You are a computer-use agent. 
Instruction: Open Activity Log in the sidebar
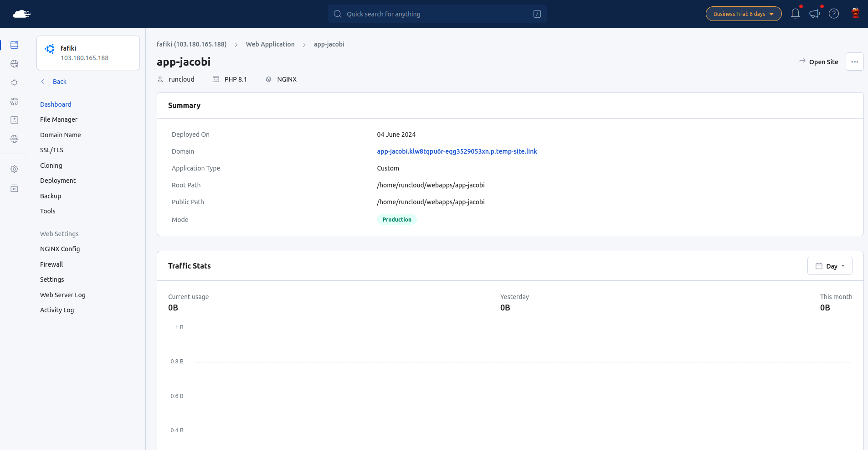tap(57, 310)
